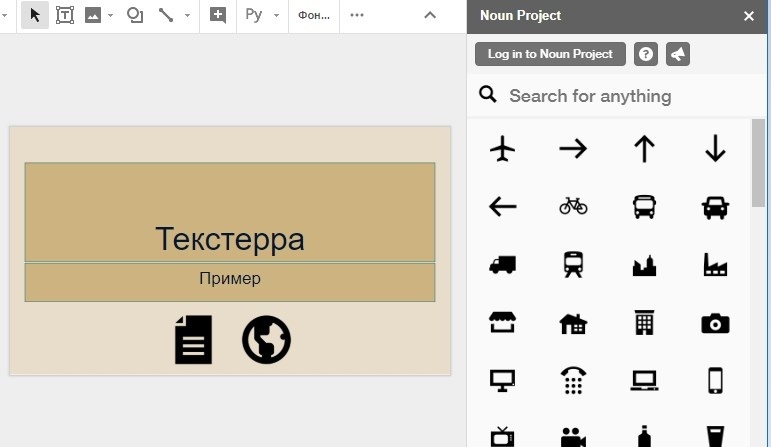This screenshot has height=447, width=771.
Task: Open the Ру input tools button
Action: [x=254, y=15]
